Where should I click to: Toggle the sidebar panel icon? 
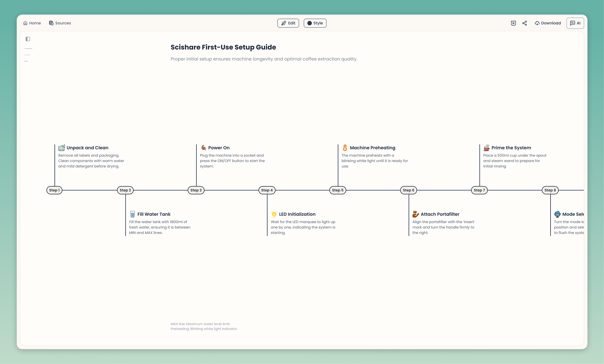coord(28,39)
